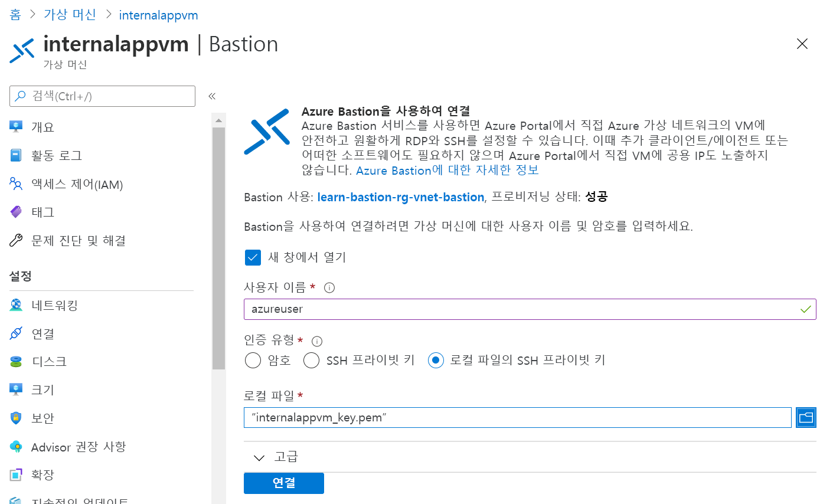Click the Bastion icon beside internalappvm title
Viewport: 820px width, 504px height.
pos(22,51)
